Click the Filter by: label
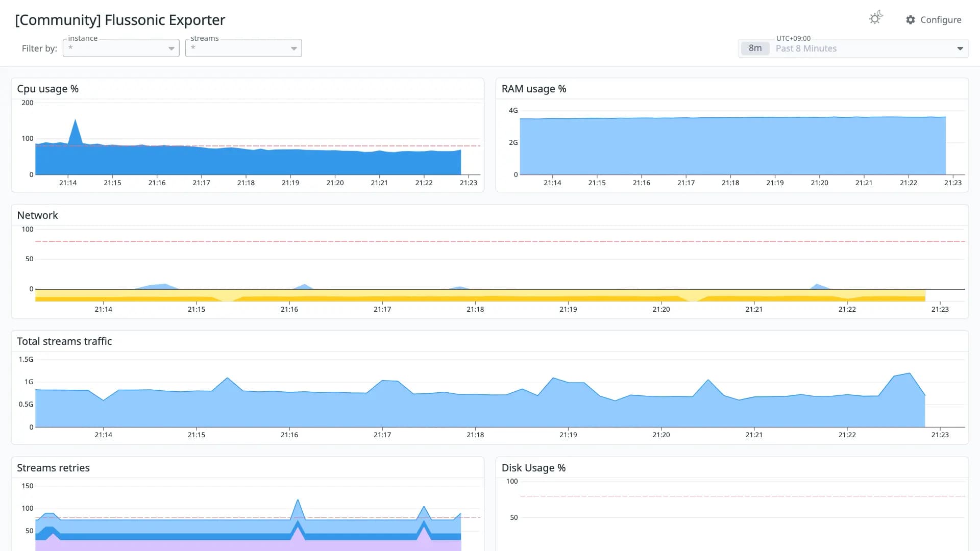Image resolution: width=980 pixels, height=551 pixels. pyautogui.click(x=39, y=48)
